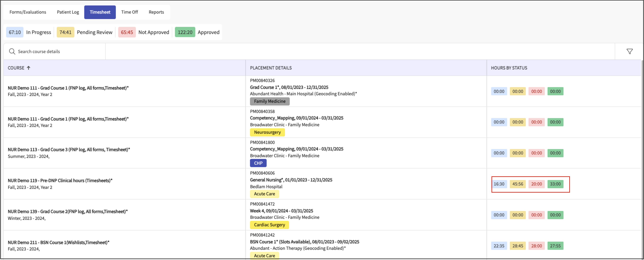Screen dimensions: 644x260
Task: Select the red Not Approved badge 65:45
Action: point(127,32)
